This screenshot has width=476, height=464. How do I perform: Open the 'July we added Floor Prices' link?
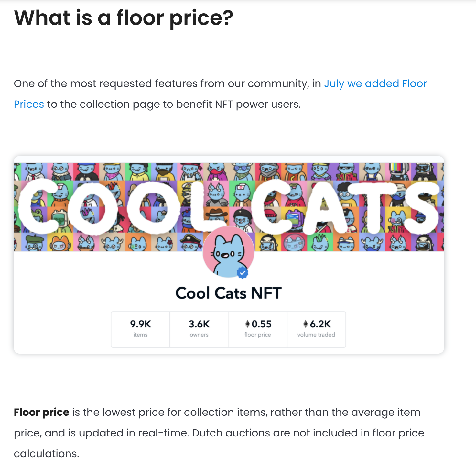(x=375, y=83)
